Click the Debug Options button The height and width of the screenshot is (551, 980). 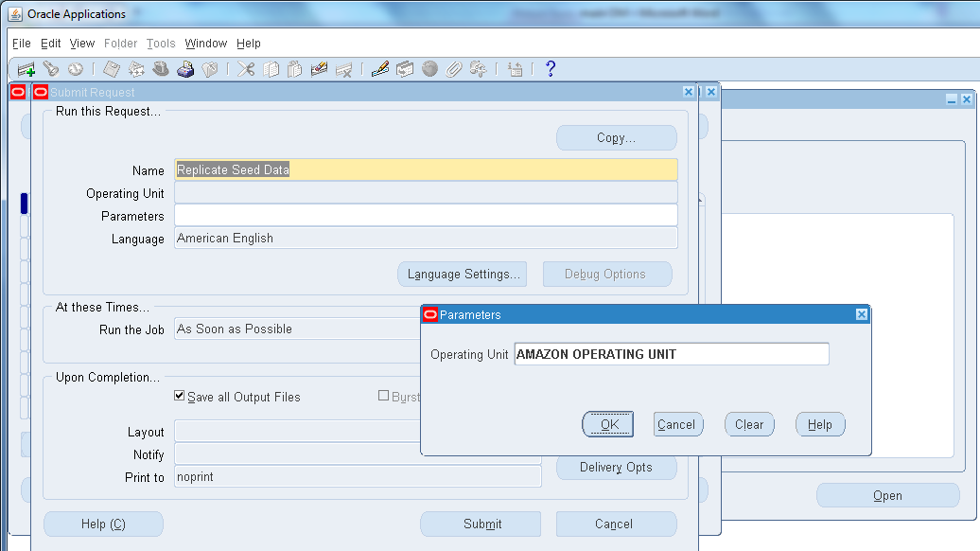(607, 274)
